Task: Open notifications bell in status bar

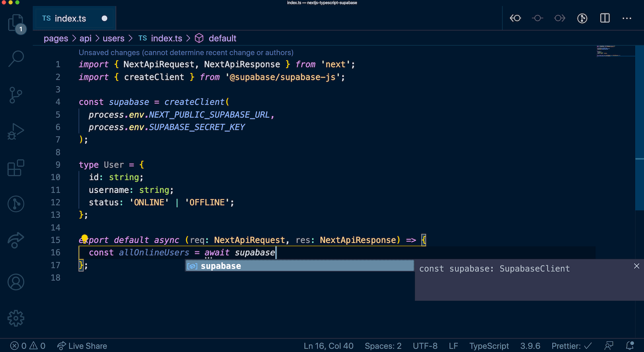Action: 630,346
